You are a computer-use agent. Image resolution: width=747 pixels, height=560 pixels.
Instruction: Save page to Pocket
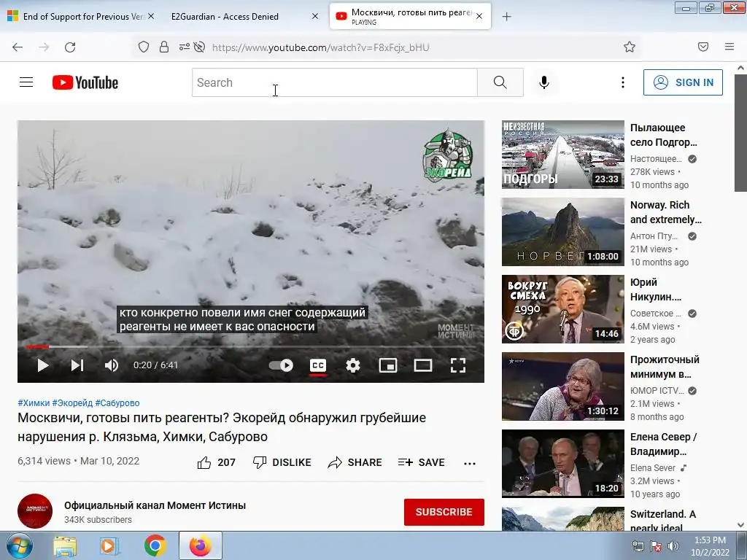point(703,47)
